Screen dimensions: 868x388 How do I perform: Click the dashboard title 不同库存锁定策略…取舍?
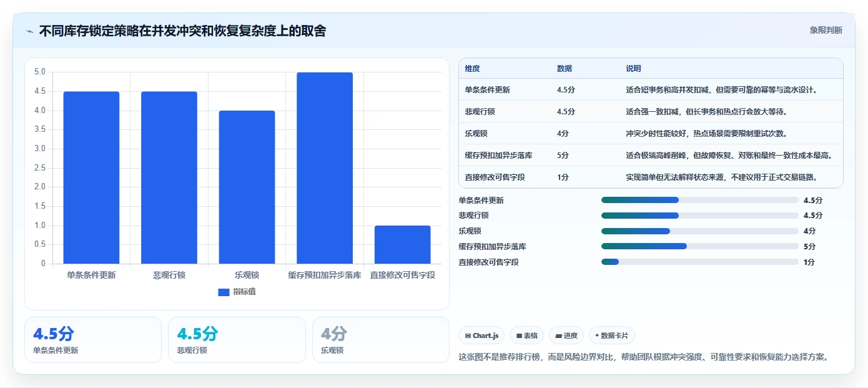182,31
